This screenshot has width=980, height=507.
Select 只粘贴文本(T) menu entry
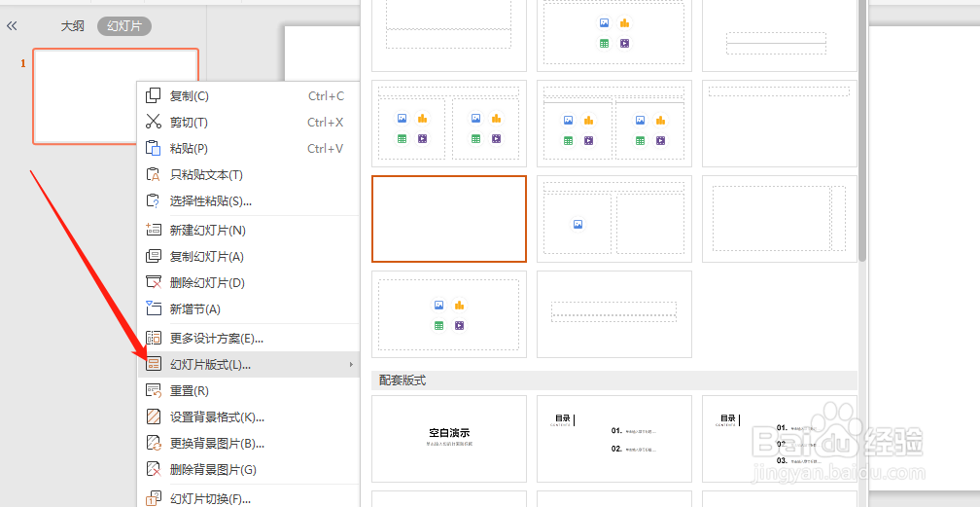point(249,174)
